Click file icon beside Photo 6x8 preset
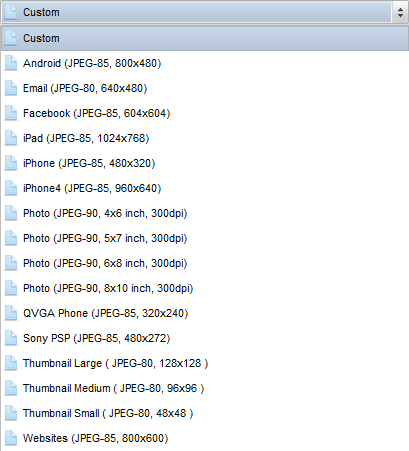Screen dimensions: 409x451 point(11,263)
